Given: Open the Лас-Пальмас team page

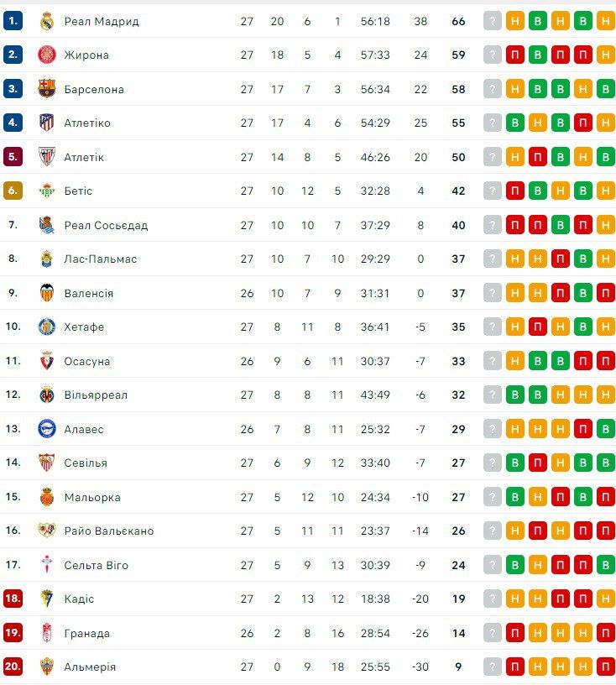Looking at the screenshot, I should pos(100,259).
